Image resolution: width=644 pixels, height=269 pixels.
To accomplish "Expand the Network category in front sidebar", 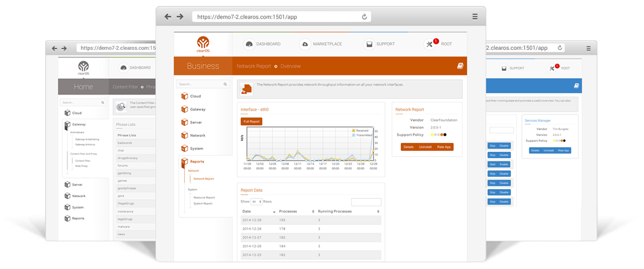I will [193, 136].
